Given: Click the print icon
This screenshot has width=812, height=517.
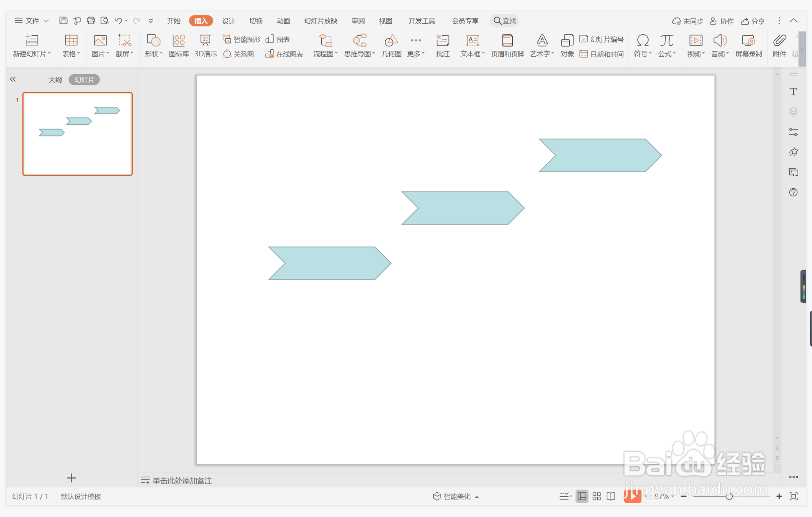Looking at the screenshot, I should click(91, 21).
